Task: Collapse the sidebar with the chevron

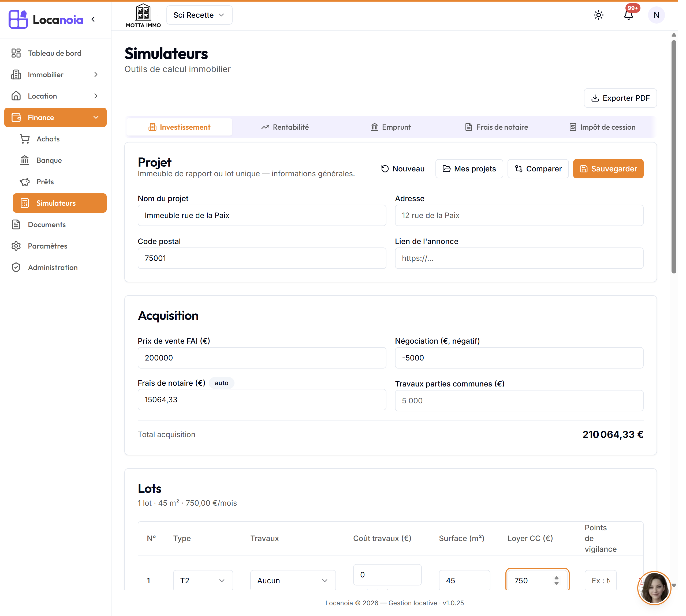Action: coord(93,20)
